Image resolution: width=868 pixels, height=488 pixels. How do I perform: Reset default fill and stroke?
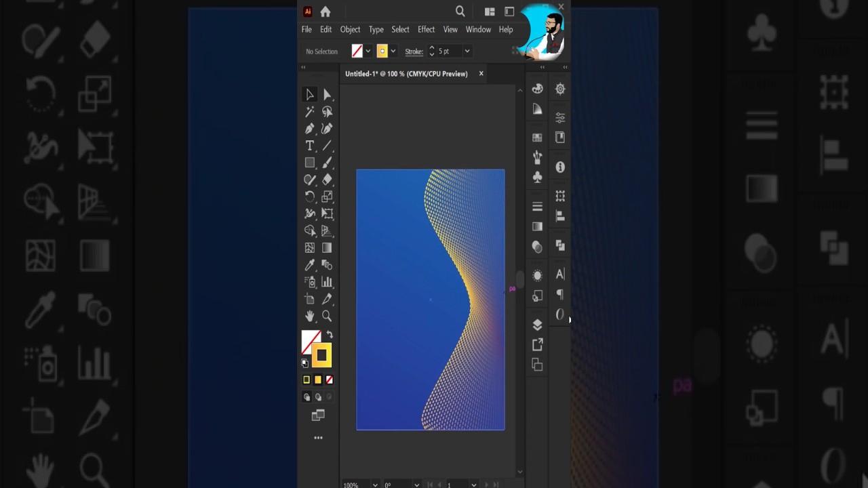tap(304, 363)
